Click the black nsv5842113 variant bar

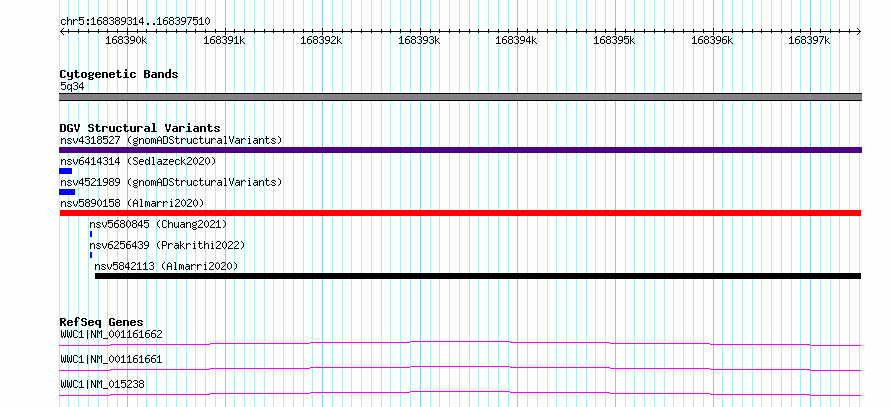point(478,276)
